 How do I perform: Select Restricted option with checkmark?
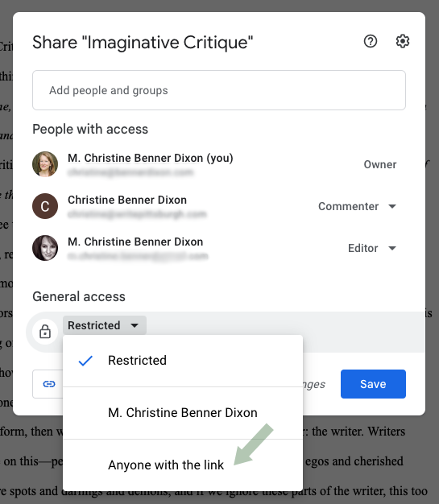click(183, 361)
